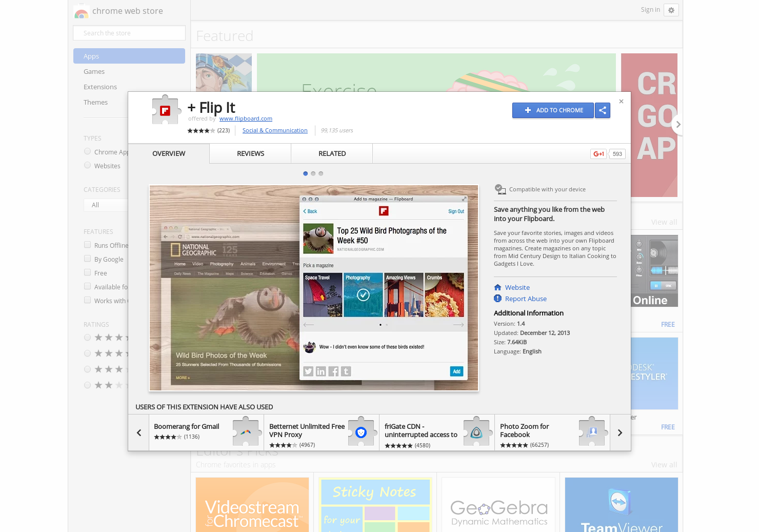Click the Photo Zoom for Facebook icon

tap(592, 432)
